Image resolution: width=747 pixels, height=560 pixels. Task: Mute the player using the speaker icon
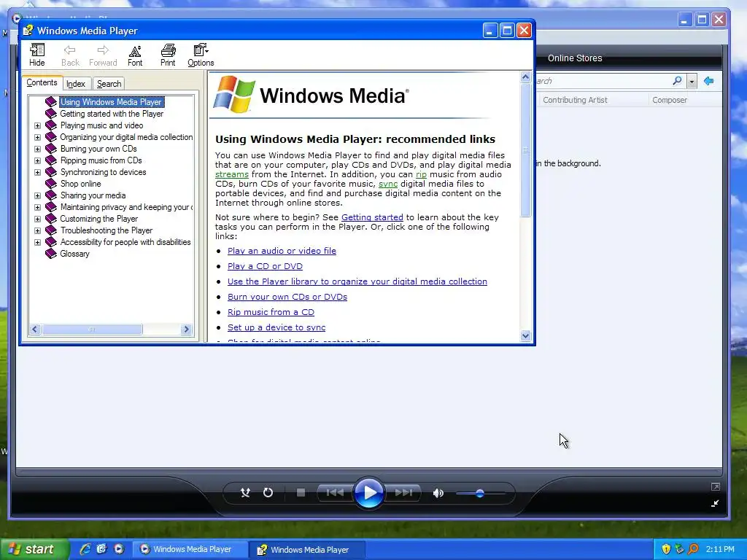438,493
